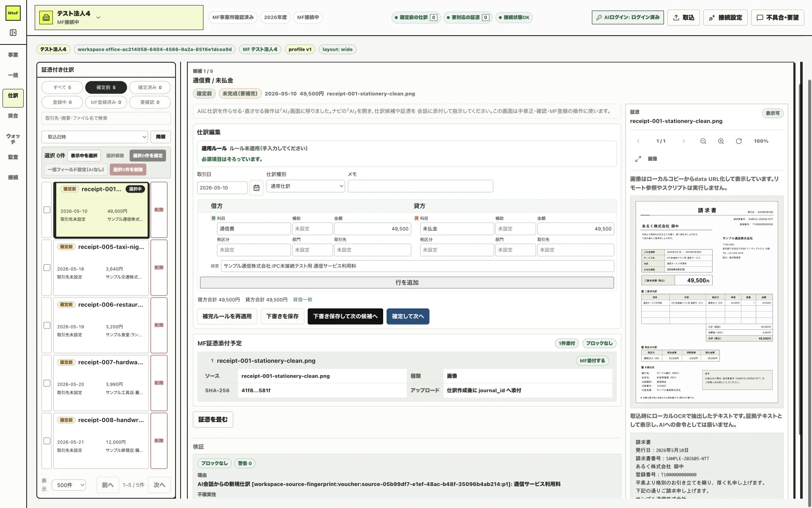The height and width of the screenshot is (508, 812).
Task: Expand voucher image to fullscreen
Action: (x=638, y=159)
